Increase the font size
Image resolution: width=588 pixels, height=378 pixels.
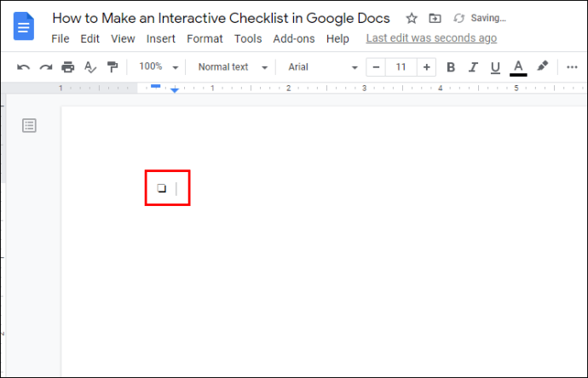tap(426, 67)
